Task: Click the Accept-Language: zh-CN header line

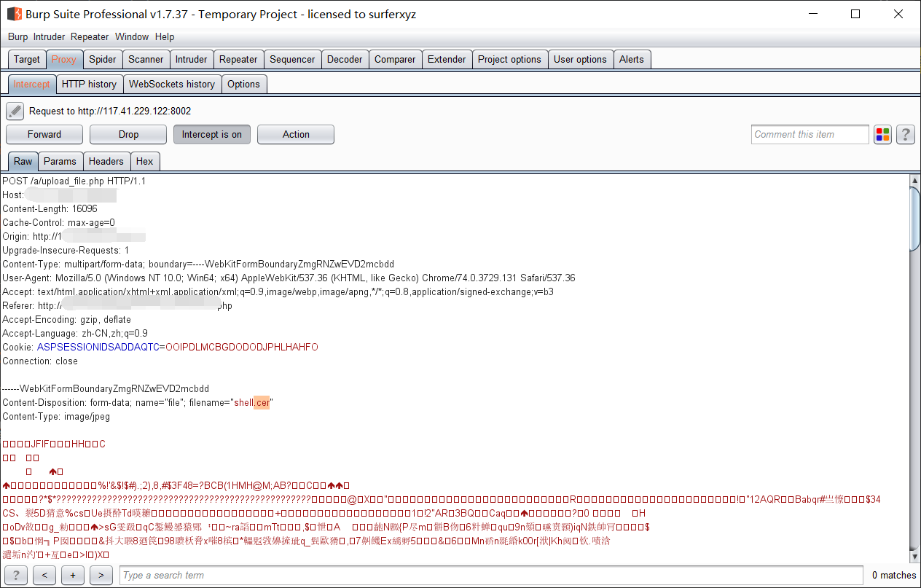Action: (x=75, y=333)
